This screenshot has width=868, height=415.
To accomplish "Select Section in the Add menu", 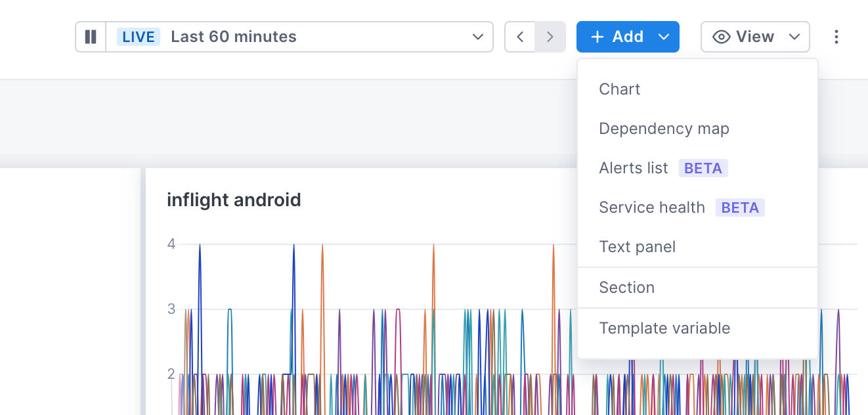I will point(626,287).
